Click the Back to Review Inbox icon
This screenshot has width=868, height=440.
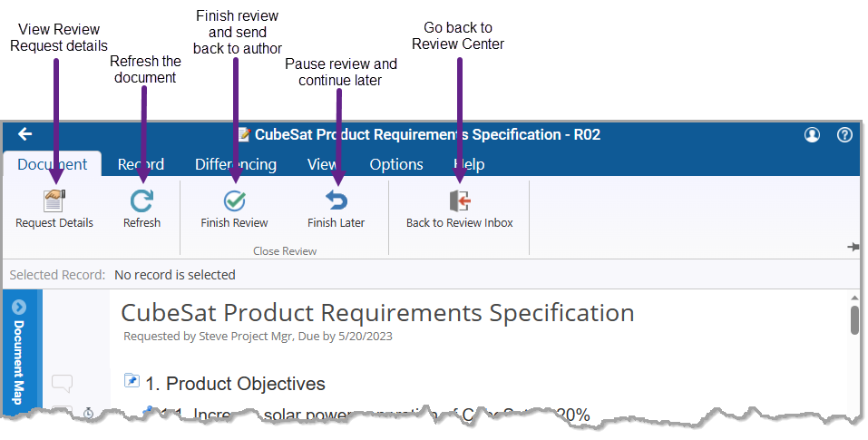[x=460, y=200]
